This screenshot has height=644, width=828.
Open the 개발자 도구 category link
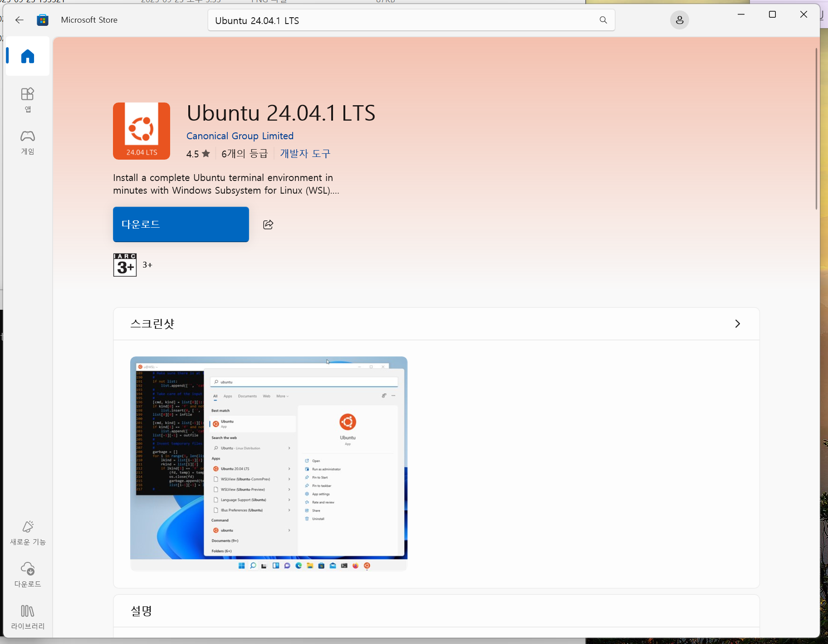(305, 154)
